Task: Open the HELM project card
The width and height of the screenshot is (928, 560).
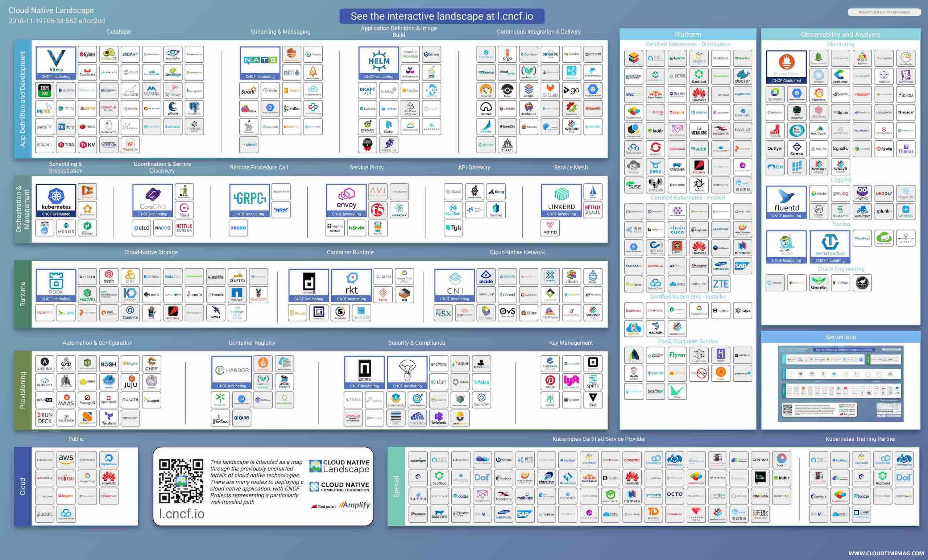Action: click(378, 63)
